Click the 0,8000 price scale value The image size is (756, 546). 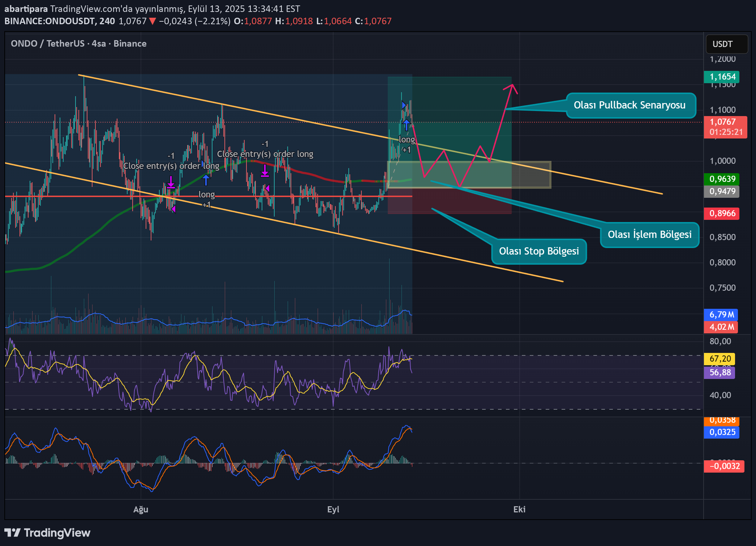(x=722, y=263)
